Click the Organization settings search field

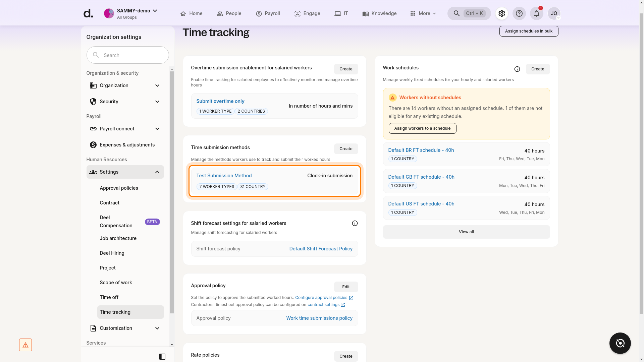(127, 55)
